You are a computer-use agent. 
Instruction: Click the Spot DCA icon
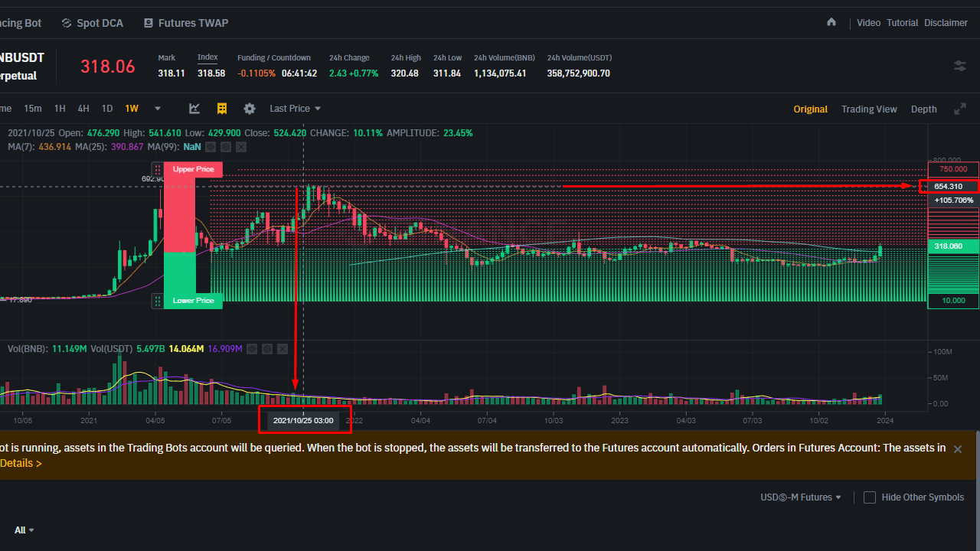coord(67,23)
